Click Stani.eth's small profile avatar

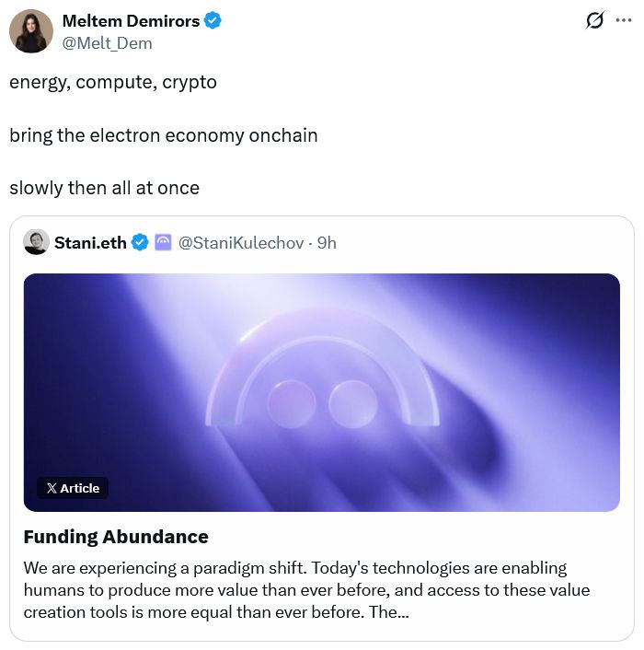[36, 242]
